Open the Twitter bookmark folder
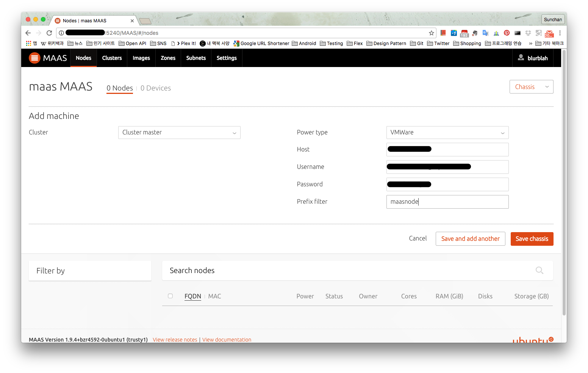This screenshot has height=373, width=588. tap(438, 43)
